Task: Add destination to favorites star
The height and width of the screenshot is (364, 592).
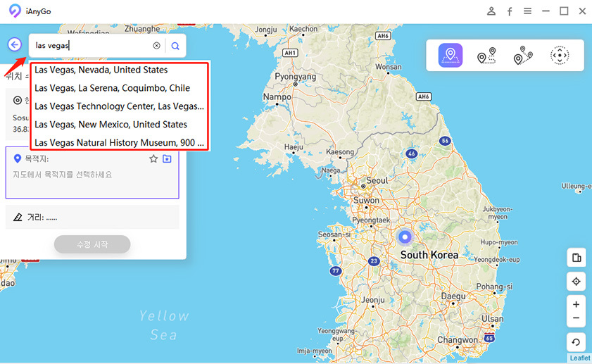Action: [x=153, y=158]
